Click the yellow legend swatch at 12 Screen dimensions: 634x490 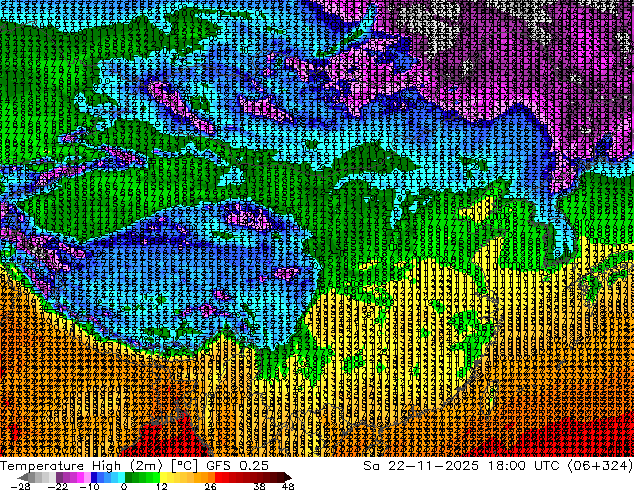[163, 477]
